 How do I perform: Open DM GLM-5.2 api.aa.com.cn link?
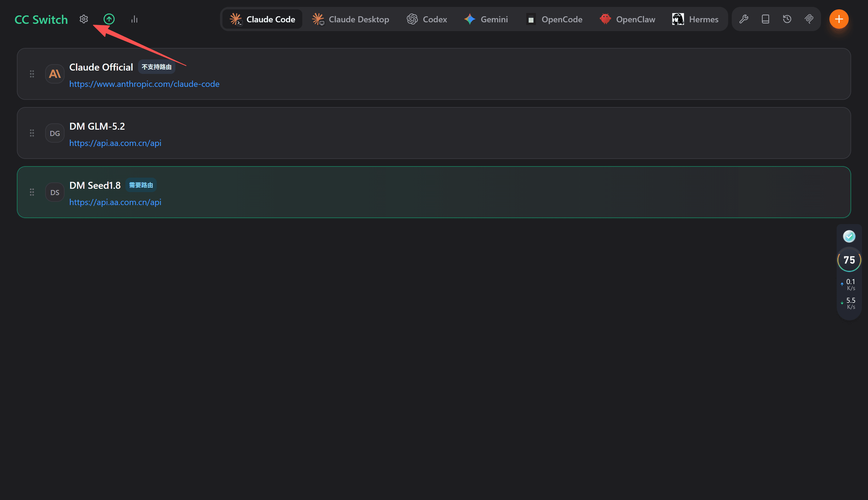[115, 143]
